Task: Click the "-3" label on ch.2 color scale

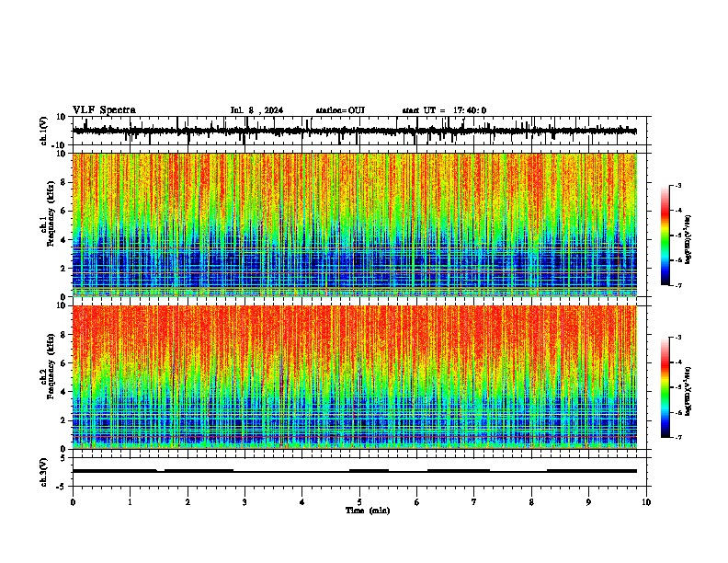Action: click(x=678, y=338)
